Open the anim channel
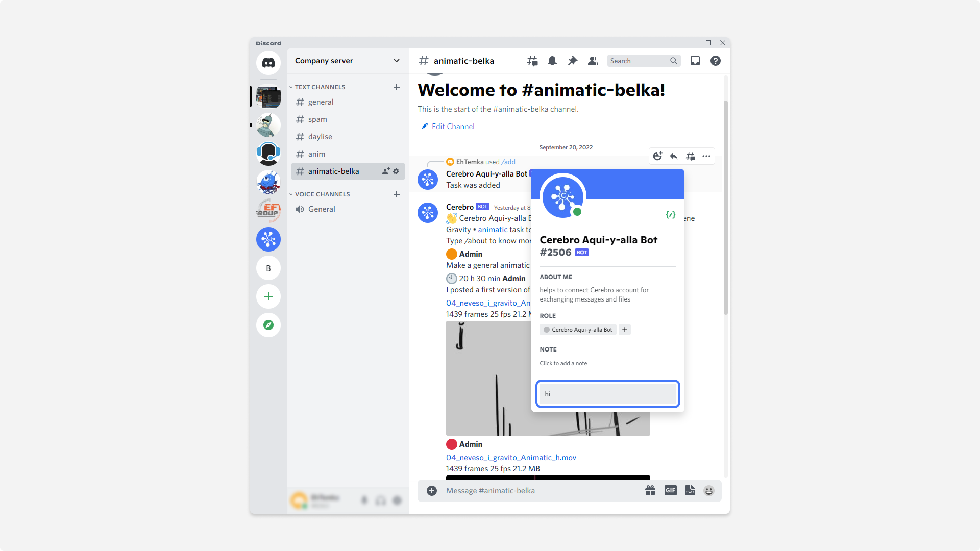The image size is (980, 551). coord(348,154)
